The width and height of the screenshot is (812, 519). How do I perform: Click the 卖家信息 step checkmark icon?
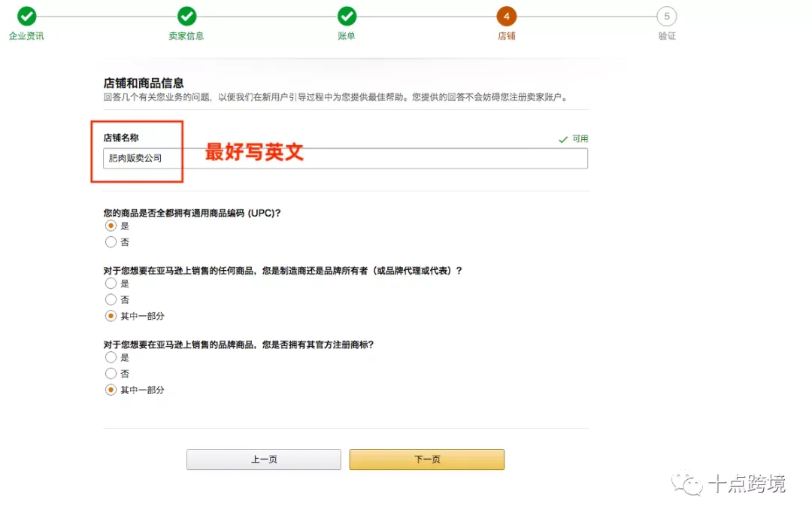click(x=186, y=16)
